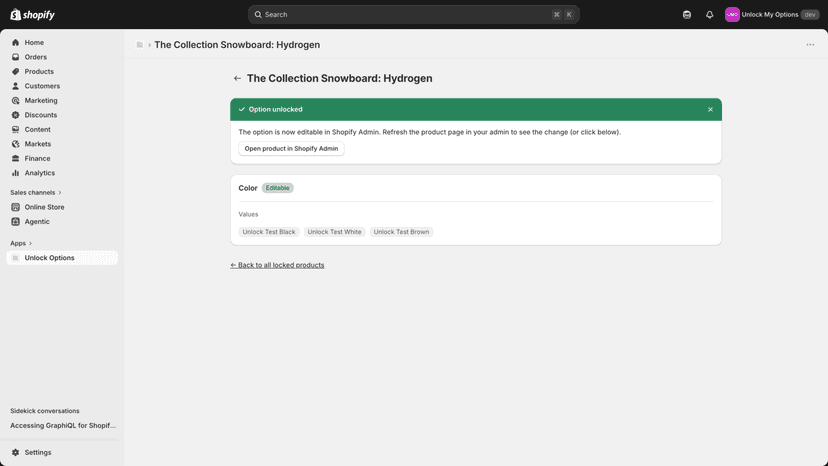Open the Marketing target icon
Image resolution: width=828 pixels, height=466 pixels.
[x=15, y=100]
